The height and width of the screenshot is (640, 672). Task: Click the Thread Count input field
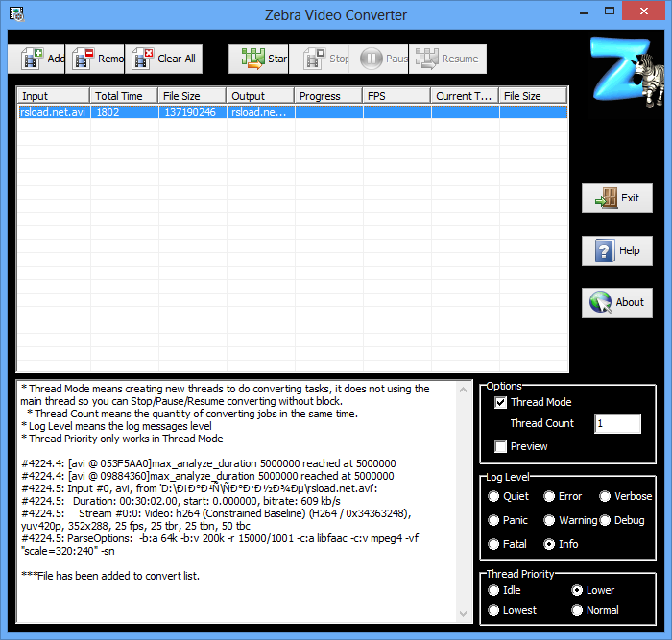pyautogui.click(x=617, y=424)
